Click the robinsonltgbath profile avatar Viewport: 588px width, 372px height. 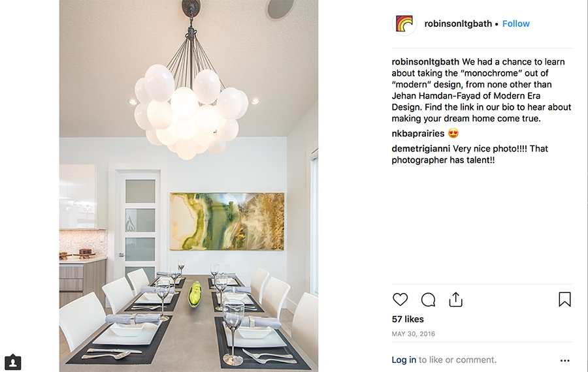tap(404, 23)
